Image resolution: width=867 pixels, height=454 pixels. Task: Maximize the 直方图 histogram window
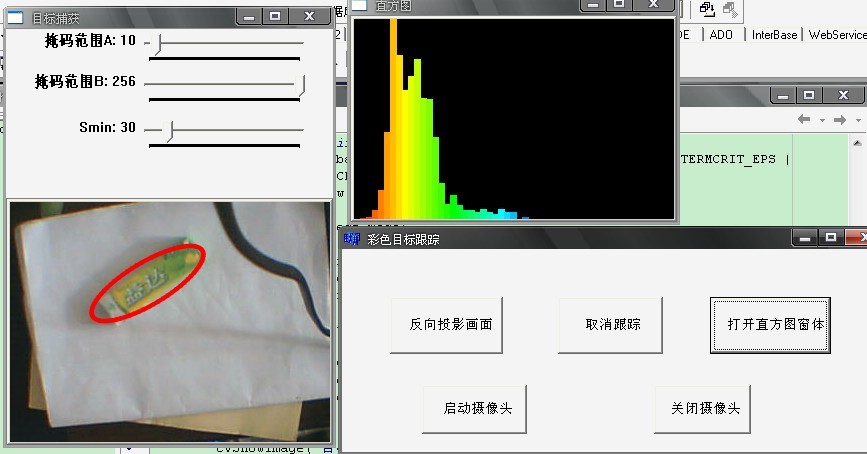click(620, 5)
